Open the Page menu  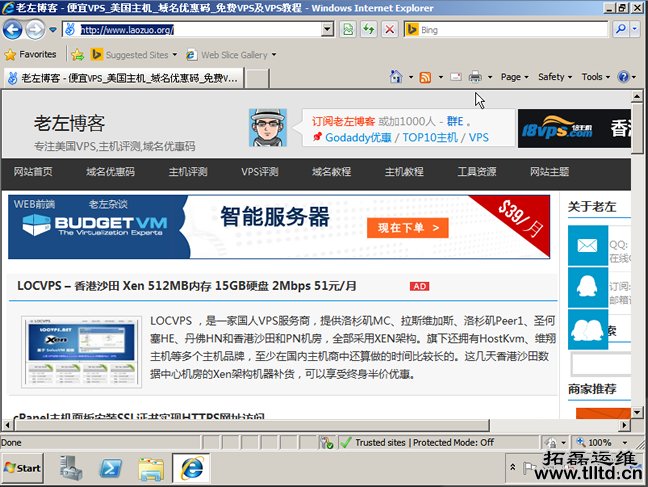point(515,77)
